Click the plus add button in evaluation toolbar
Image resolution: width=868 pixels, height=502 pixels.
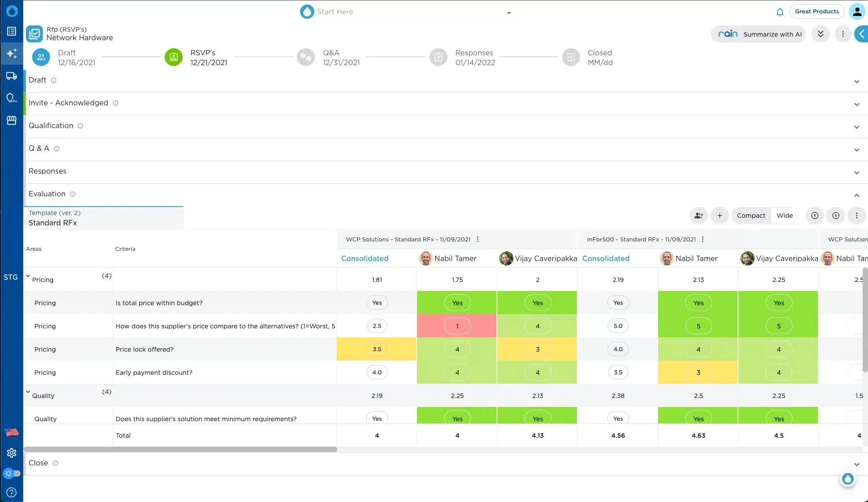(x=719, y=216)
